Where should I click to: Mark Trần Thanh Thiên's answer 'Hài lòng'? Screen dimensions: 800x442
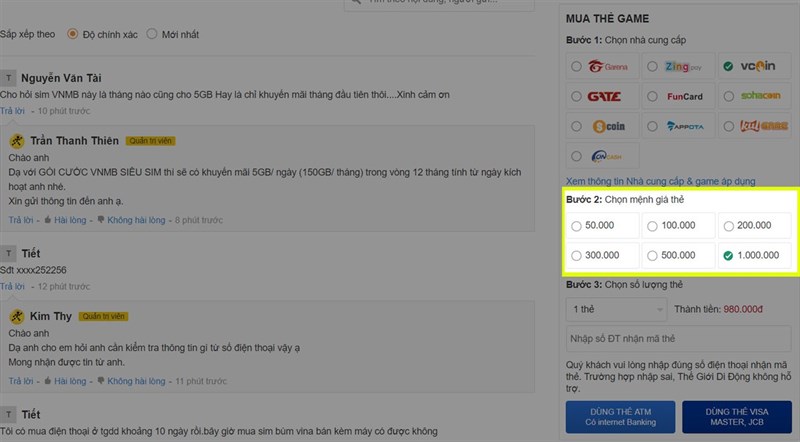(65, 220)
